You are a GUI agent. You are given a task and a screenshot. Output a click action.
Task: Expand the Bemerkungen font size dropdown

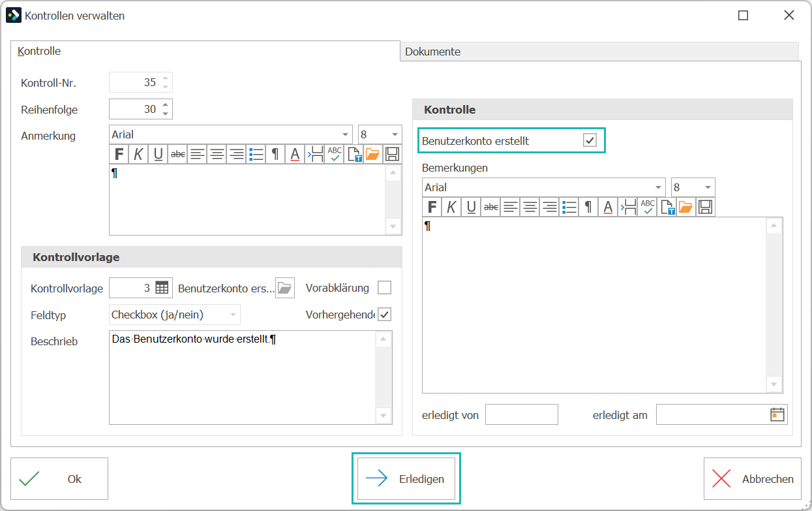pos(708,187)
